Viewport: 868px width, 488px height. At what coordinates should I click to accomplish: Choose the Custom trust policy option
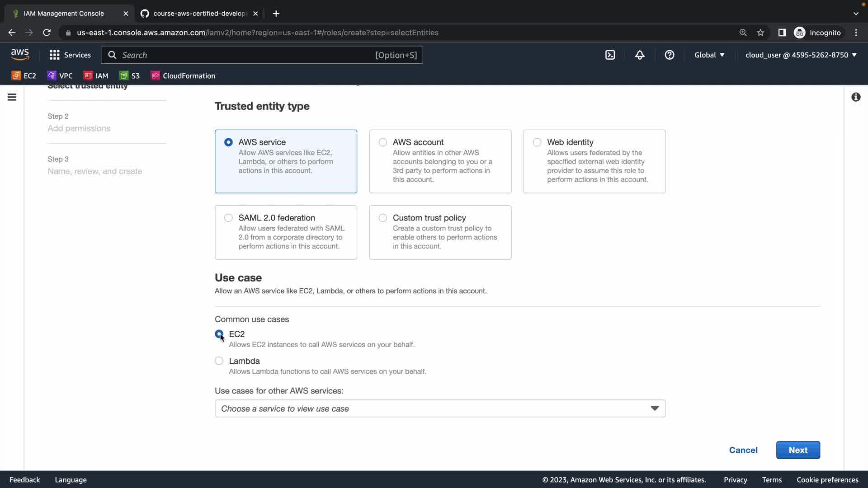(x=383, y=218)
